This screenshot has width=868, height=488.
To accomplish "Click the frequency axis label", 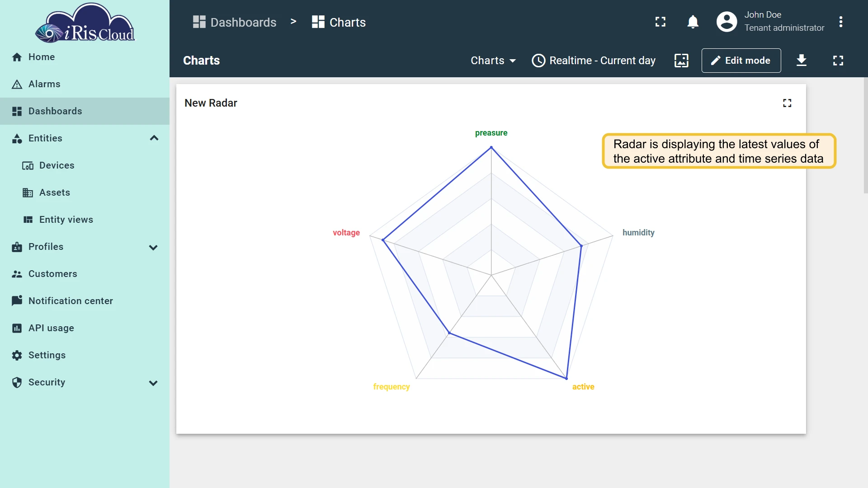I will click(x=392, y=387).
